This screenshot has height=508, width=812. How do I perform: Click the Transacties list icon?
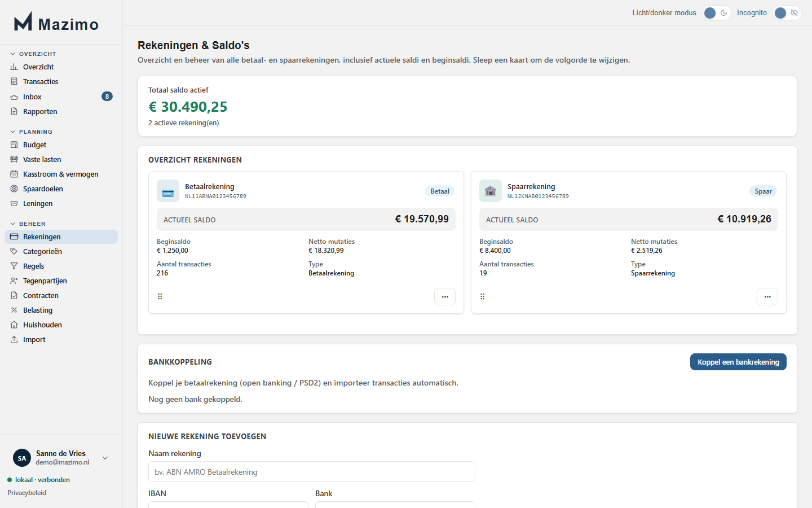(x=14, y=81)
